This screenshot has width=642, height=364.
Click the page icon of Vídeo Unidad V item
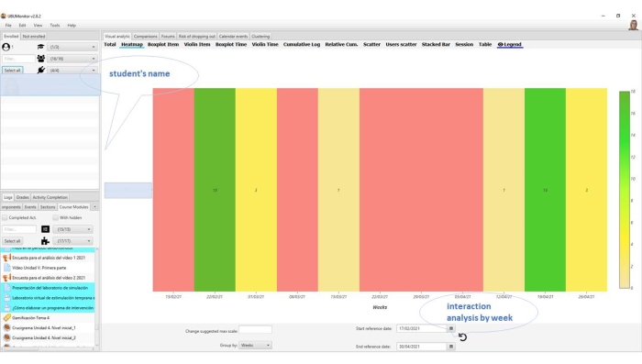(7, 268)
